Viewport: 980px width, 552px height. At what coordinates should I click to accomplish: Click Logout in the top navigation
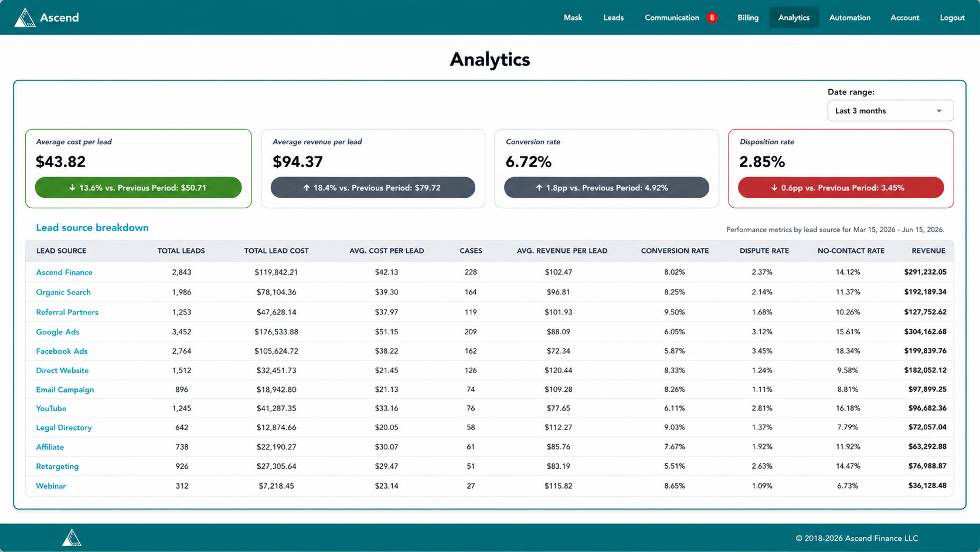pyautogui.click(x=952, y=18)
